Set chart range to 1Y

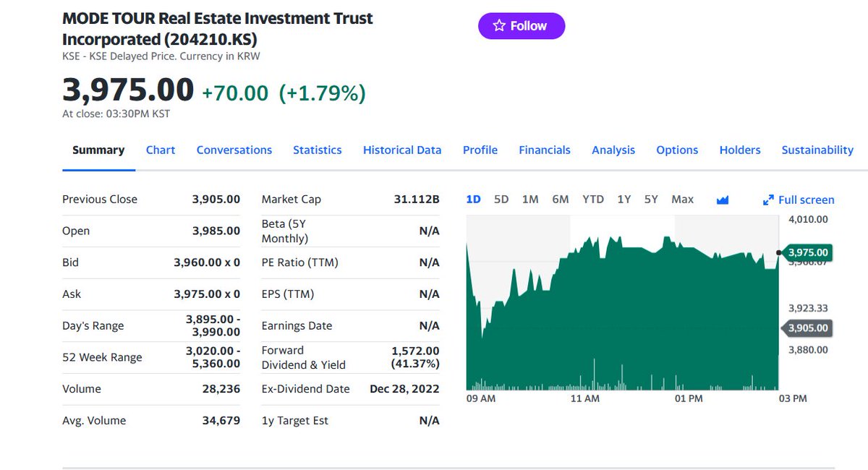(624, 200)
